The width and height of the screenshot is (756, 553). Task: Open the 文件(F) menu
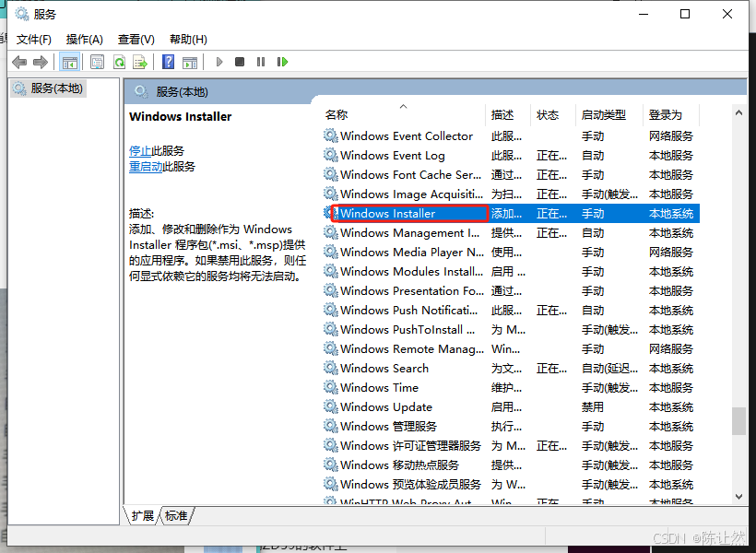point(34,40)
